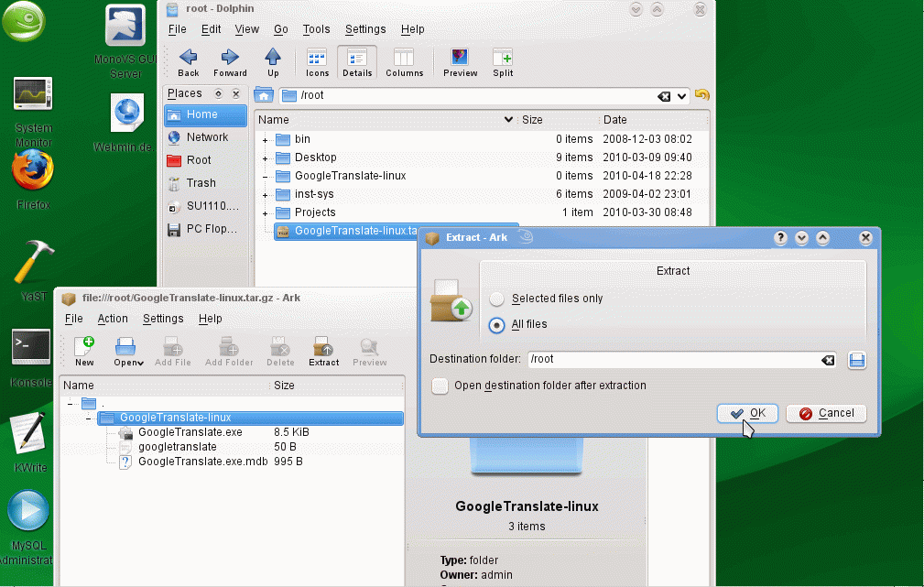924x587 pixels.
Task: Open Dolphin Tools menu
Action: (x=317, y=29)
